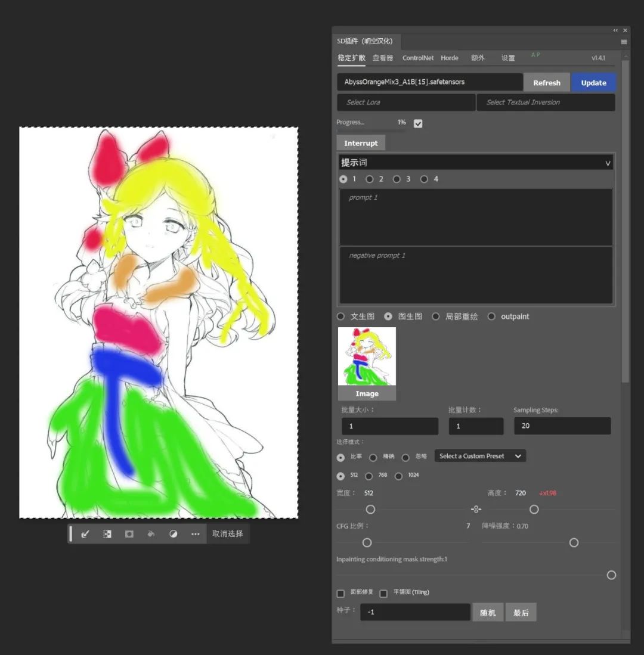Screen dimensions: 644x655
Task: Open the three-dot more options icon
Action: click(195, 534)
